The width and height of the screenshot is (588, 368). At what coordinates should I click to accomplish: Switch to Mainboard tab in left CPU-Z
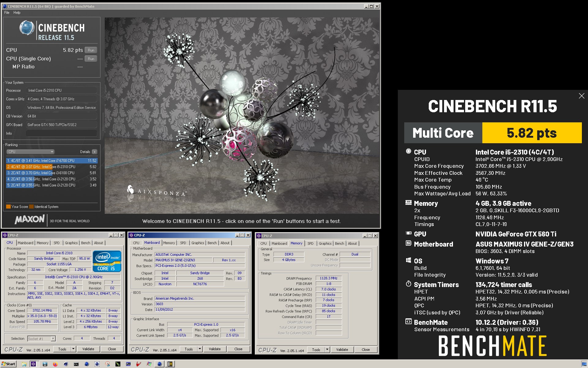(x=25, y=243)
